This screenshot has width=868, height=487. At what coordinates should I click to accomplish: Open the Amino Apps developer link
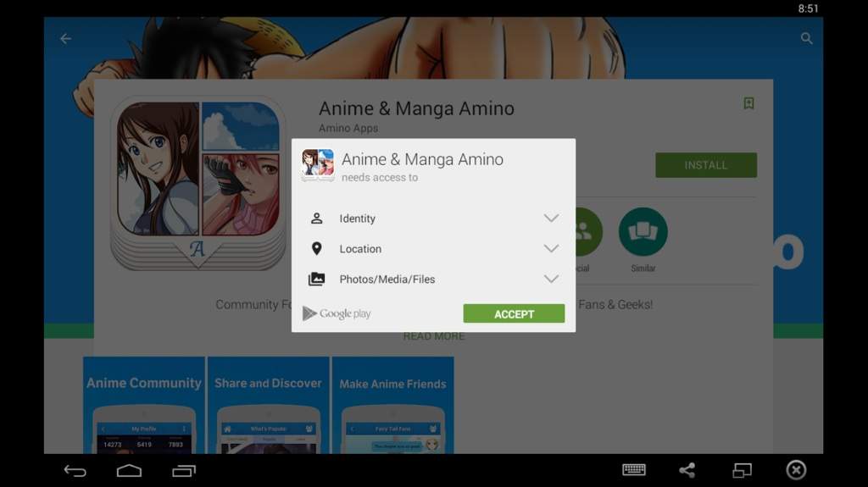pos(348,128)
